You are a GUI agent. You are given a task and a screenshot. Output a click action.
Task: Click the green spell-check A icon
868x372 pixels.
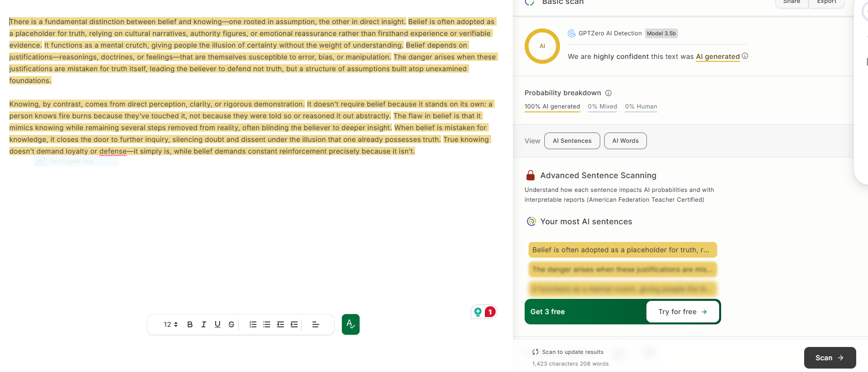(351, 324)
